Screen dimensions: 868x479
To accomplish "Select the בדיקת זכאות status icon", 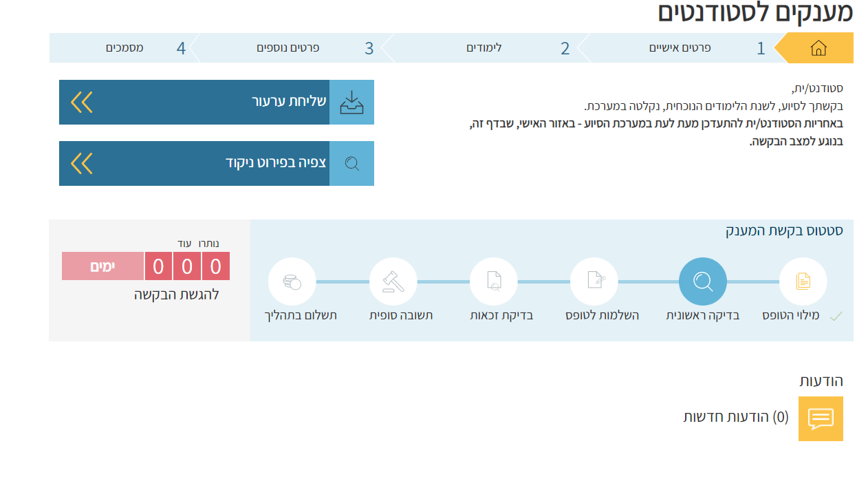I will [494, 281].
